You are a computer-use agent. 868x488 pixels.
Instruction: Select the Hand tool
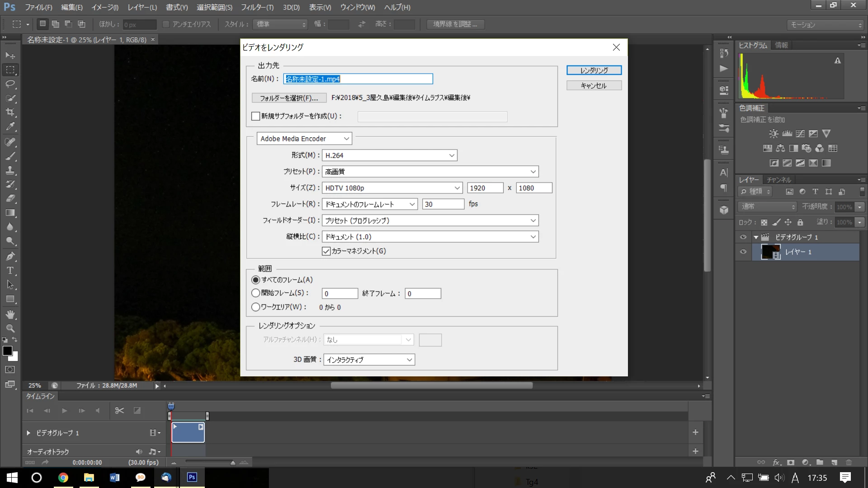click(x=10, y=314)
